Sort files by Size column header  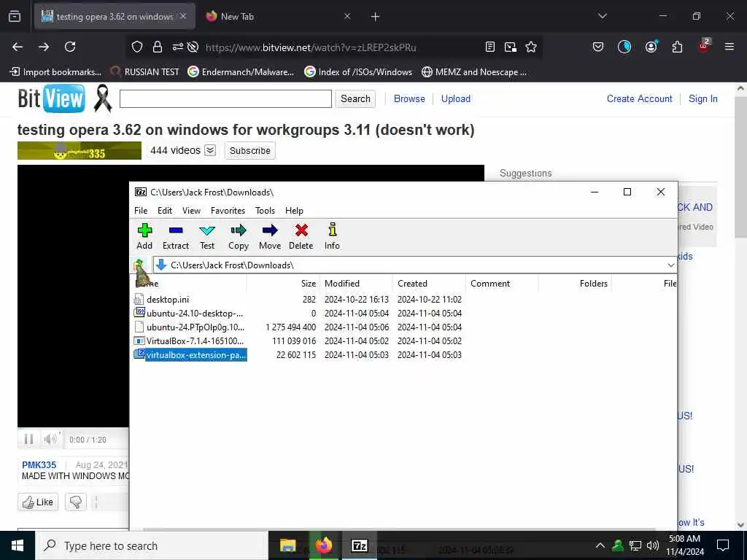(x=308, y=284)
